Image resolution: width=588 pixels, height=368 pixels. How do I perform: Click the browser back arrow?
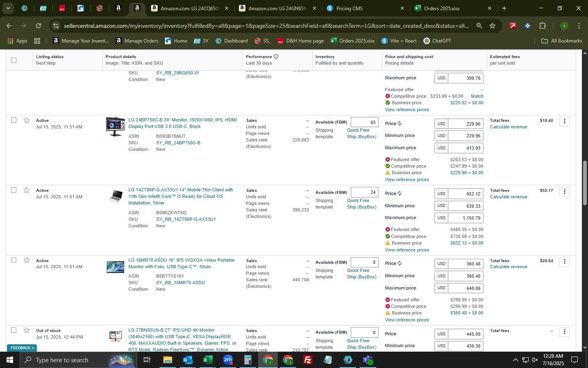point(9,26)
